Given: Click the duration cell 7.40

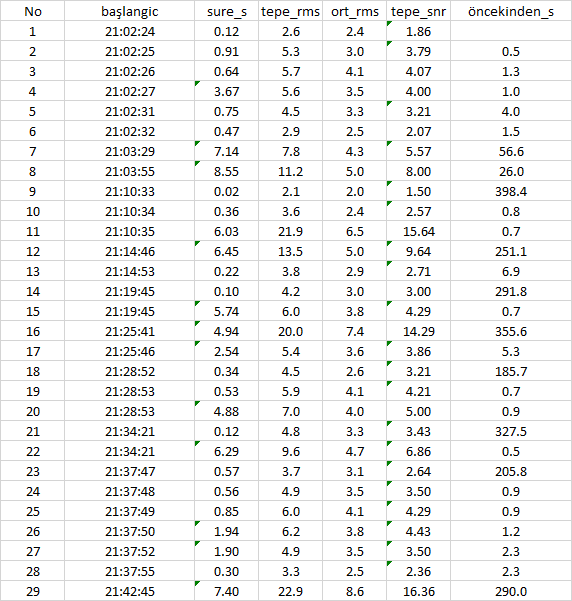Looking at the screenshot, I should coord(227,591).
